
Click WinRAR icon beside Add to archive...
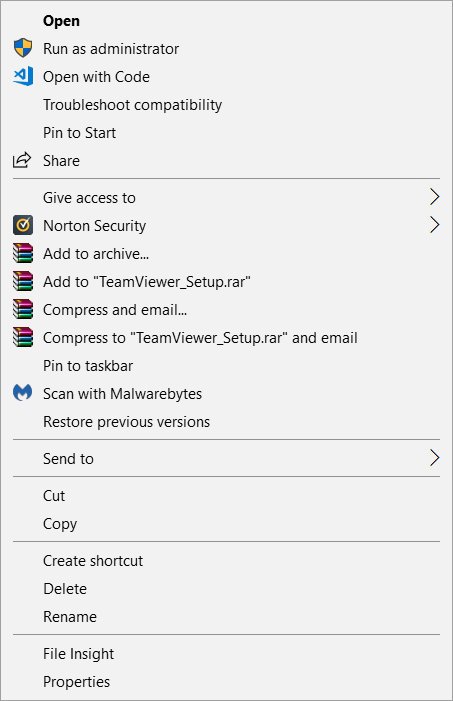pos(23,253)
